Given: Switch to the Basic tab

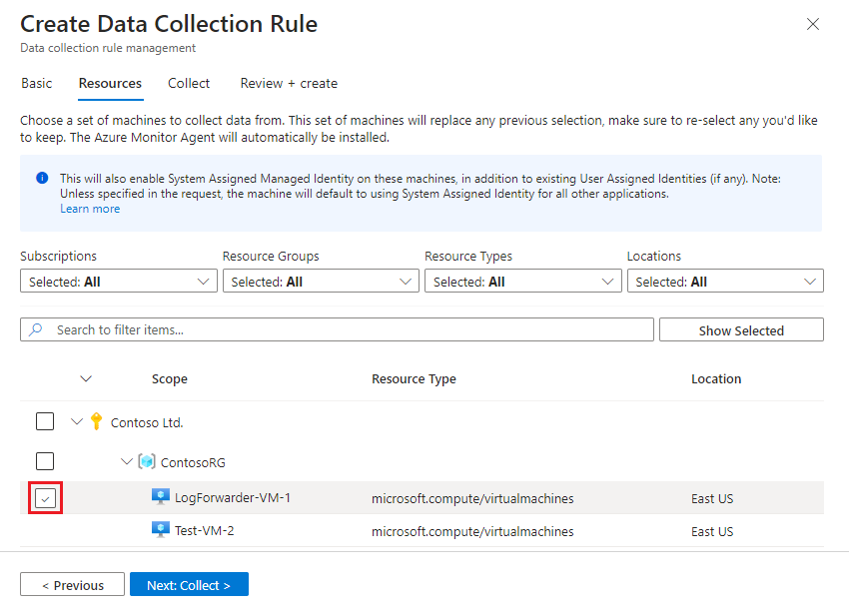Looking at the screenshot, I should coord(36,84).
